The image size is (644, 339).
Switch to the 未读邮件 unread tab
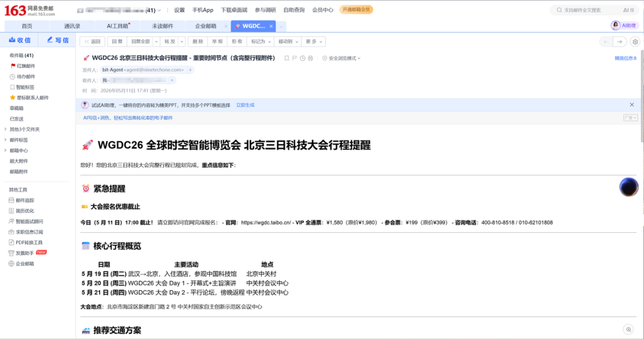(x=163, y=26)
